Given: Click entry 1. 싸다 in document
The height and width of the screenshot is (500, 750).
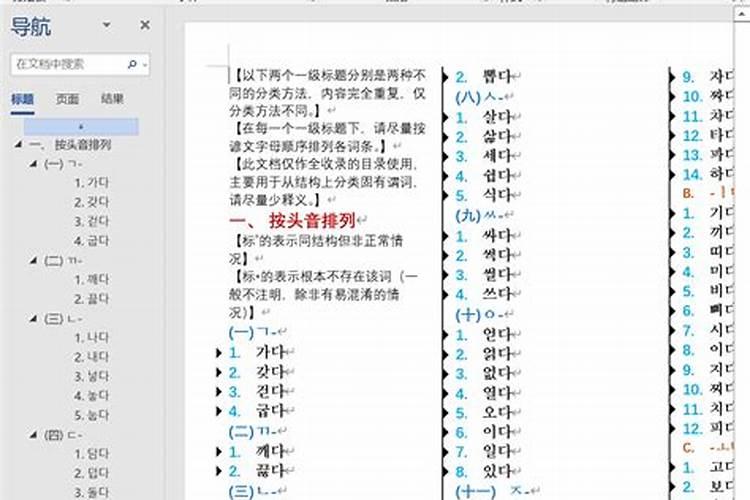Looking at the screenshot, I should coord(484,236).
